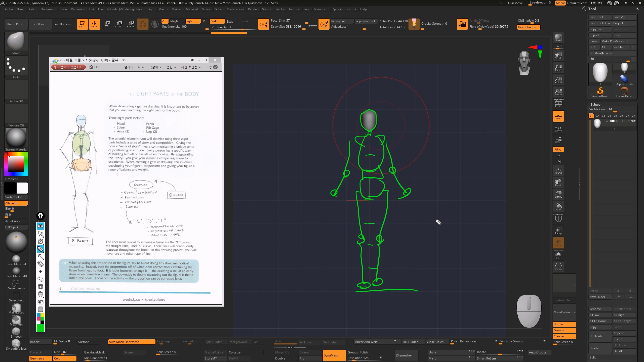The width and height of the screenshot is (644, 362).
Task: Open the 사진 보관함 dropdown
Action: (x=191, y=67)
